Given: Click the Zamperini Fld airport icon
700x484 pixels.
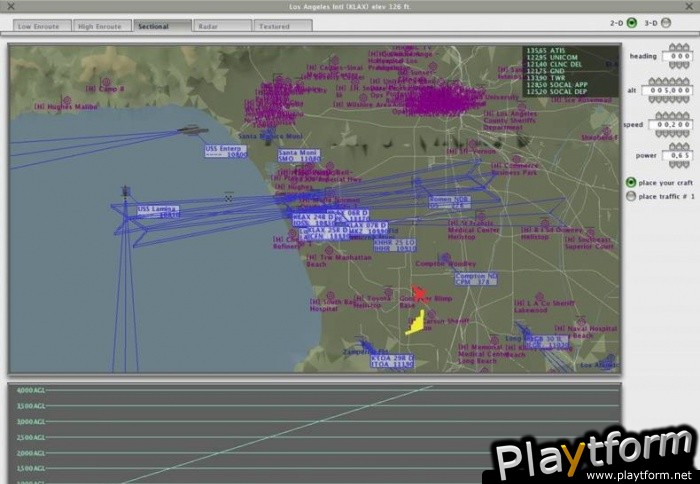Looking at the screenshot, I should [x=366, y=346].
